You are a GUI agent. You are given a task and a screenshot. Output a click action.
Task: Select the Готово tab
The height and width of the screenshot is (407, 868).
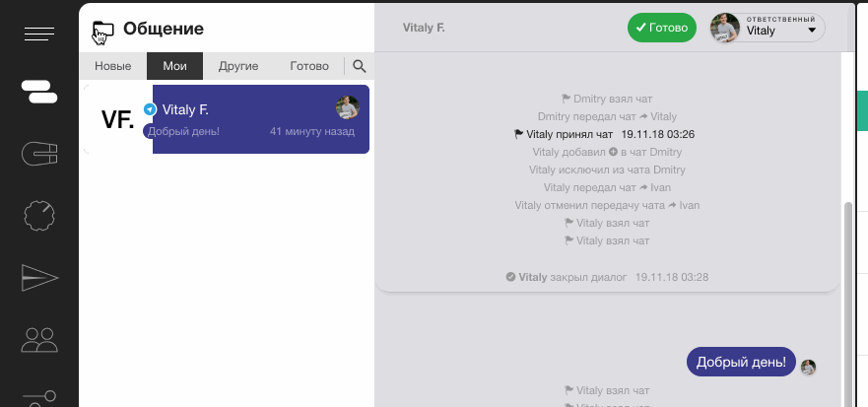point(309,67)
